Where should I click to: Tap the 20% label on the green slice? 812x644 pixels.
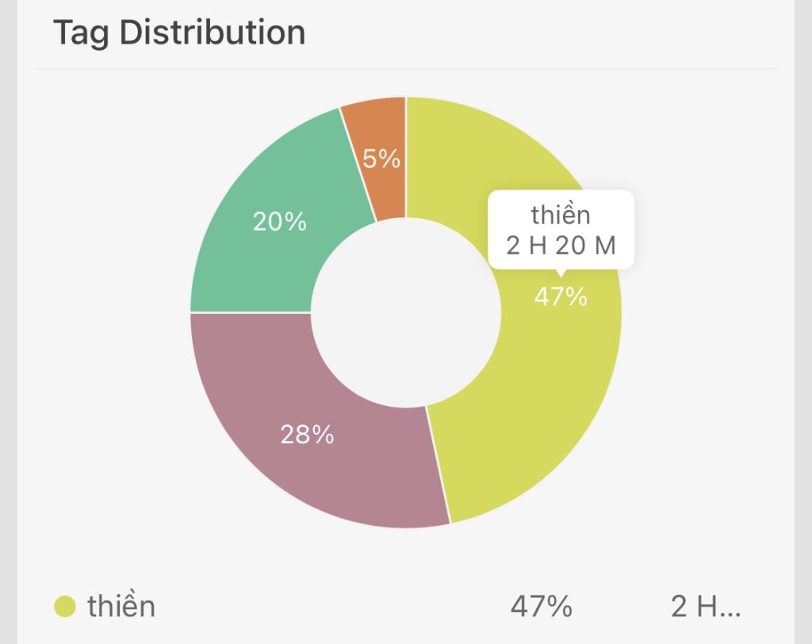280,221
